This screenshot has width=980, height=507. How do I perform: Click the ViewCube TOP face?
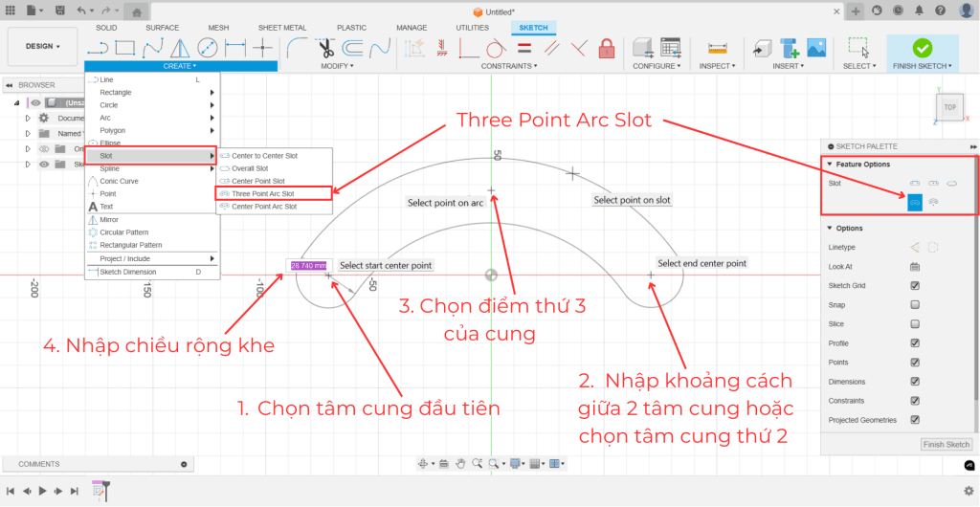(949, 107)
